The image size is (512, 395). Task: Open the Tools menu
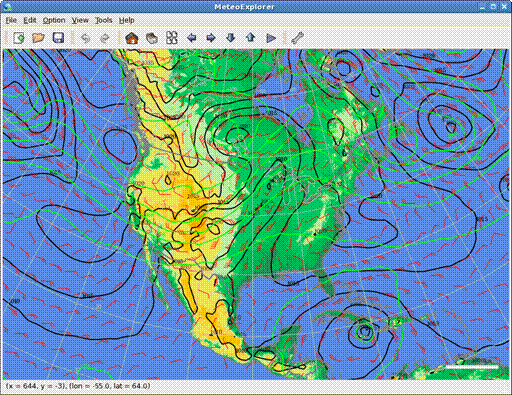(104, 20)
